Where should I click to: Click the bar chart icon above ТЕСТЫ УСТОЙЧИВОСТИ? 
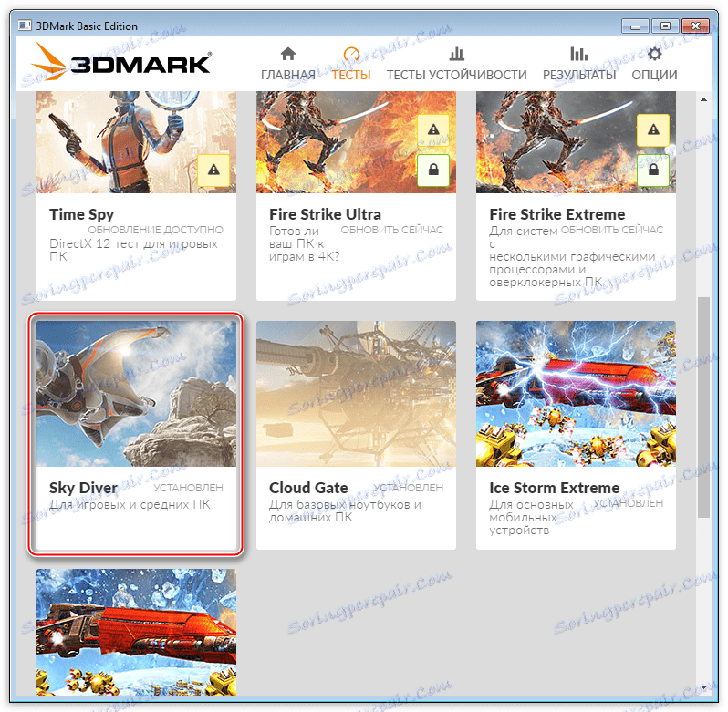pyautogui.click(x=456, y=54)
